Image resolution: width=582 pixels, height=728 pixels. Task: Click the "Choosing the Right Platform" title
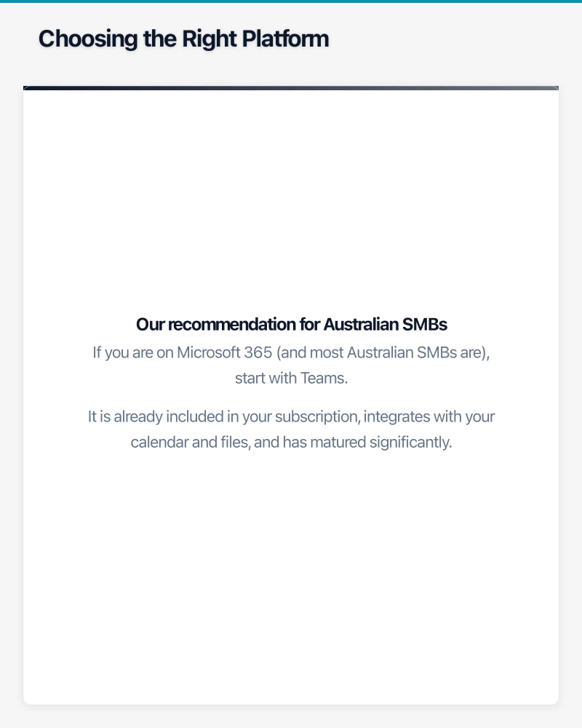[x=183, y=39]
